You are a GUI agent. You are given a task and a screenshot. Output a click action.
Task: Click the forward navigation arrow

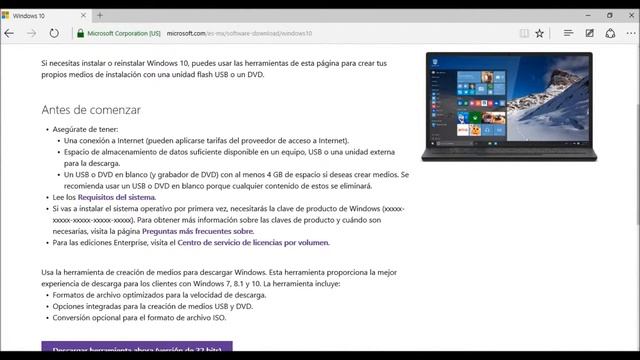pos(31,33)
